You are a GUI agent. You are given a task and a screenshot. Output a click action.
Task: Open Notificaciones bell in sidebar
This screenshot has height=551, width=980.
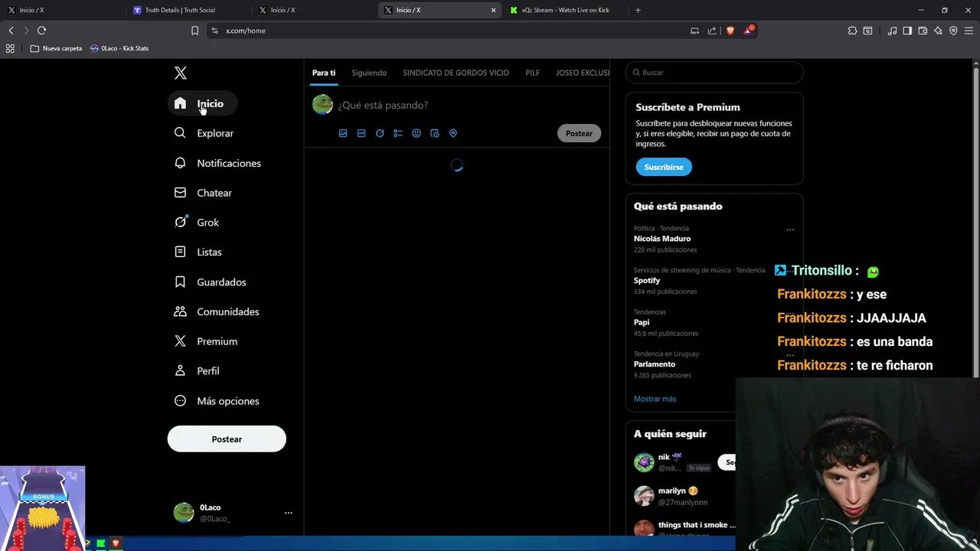218,163
